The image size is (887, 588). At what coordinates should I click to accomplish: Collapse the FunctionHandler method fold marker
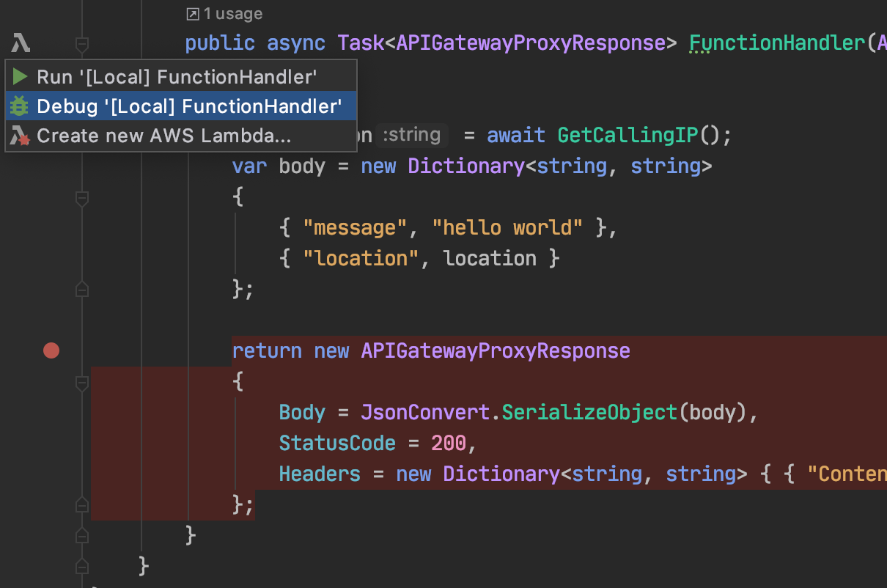82,43
